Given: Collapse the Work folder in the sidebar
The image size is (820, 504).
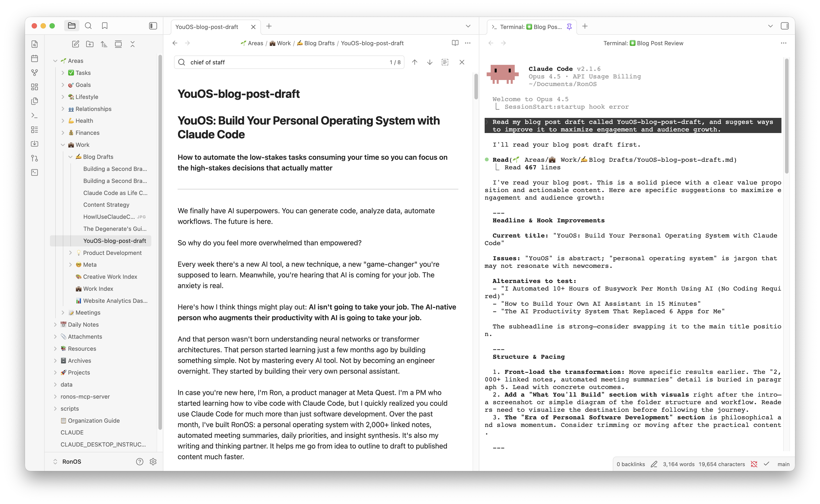Looking at the screenshot, I should point(63,145).
